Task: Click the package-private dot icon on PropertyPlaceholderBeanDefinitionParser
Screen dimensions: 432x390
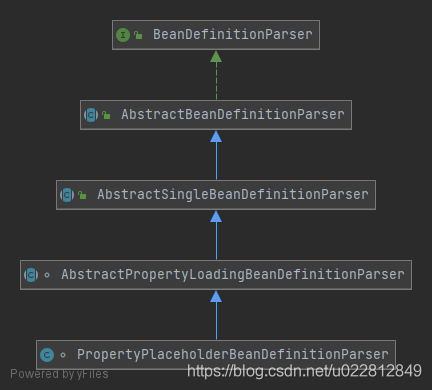Action: [x=63, y=355]
